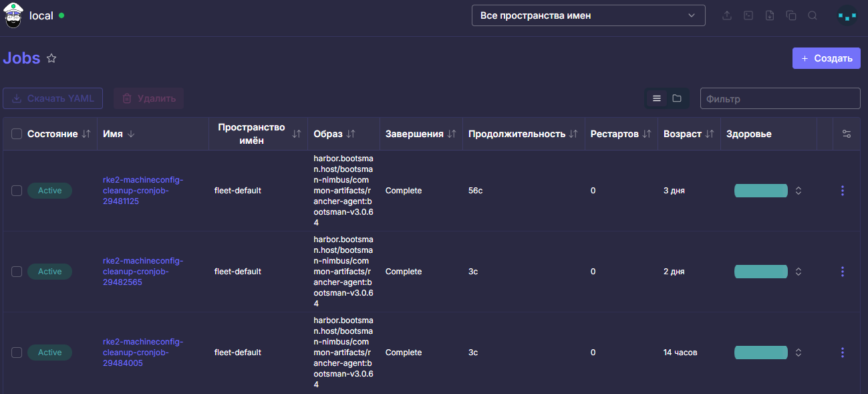Expand health details for job 29482565
This screenshot has width=868, height=394.
[x=798, y=272]
